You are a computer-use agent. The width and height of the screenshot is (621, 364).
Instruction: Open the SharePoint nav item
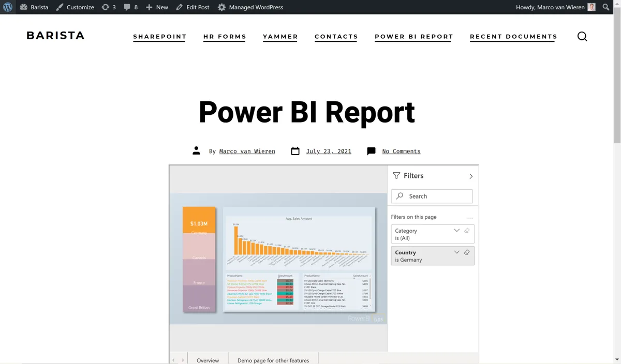(159, 37)
